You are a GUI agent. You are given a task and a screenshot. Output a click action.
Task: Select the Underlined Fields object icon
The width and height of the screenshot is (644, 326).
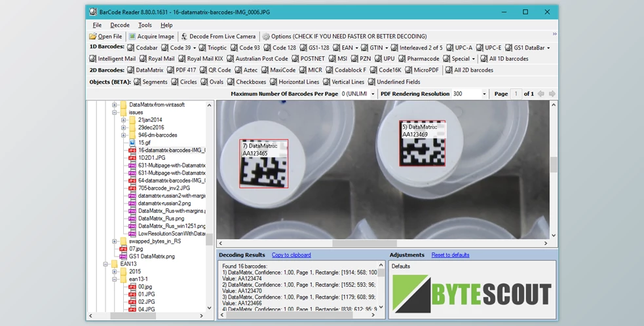[x=371, y=82]
